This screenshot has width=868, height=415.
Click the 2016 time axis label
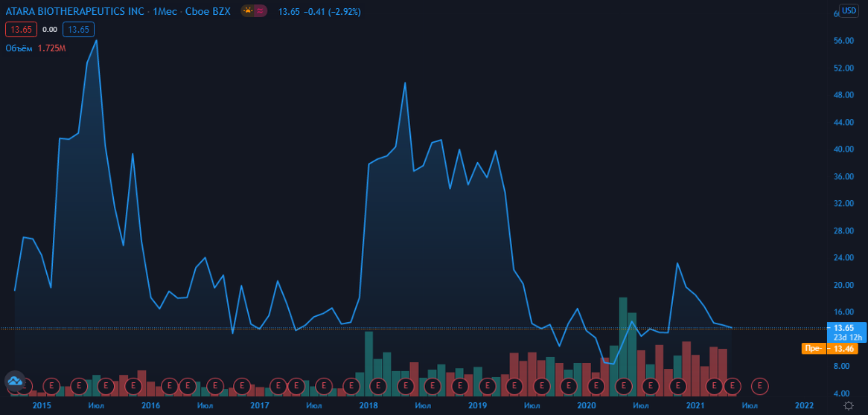click(151, 405)
